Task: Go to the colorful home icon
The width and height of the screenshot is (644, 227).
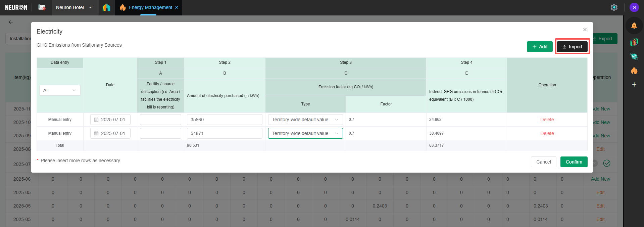Action: click(x=106, y=7)
